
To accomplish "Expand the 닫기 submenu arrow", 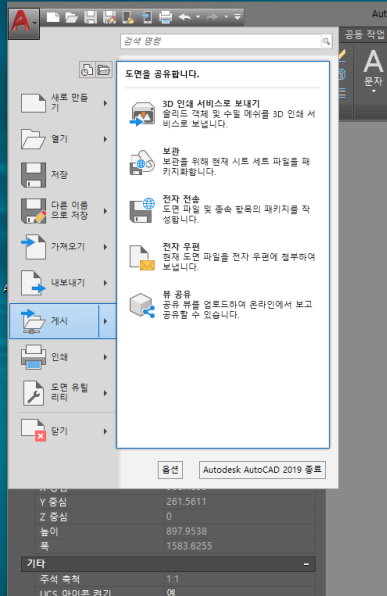I will (x=105, y=431).
